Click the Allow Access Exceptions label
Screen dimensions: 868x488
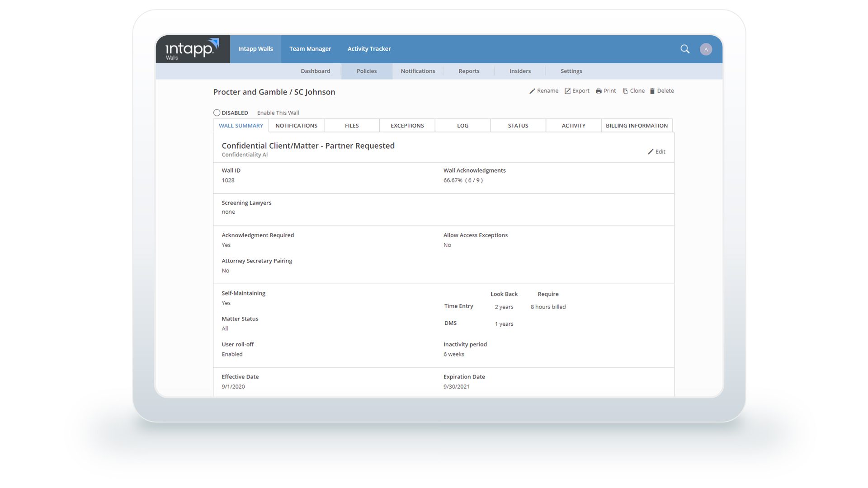point(476,235)
